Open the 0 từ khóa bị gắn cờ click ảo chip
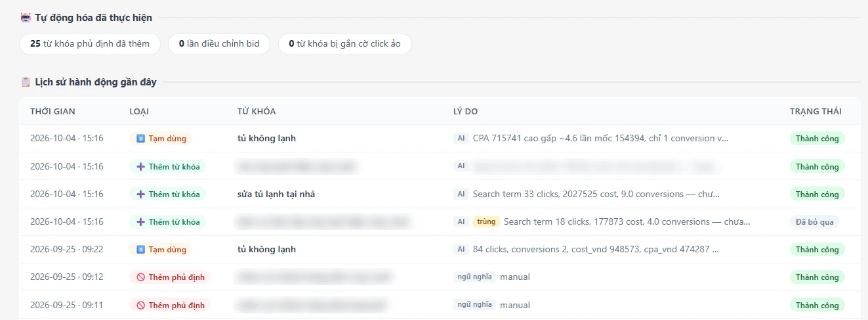This screenshot has width=868, height=320. (x=345, y=44)
